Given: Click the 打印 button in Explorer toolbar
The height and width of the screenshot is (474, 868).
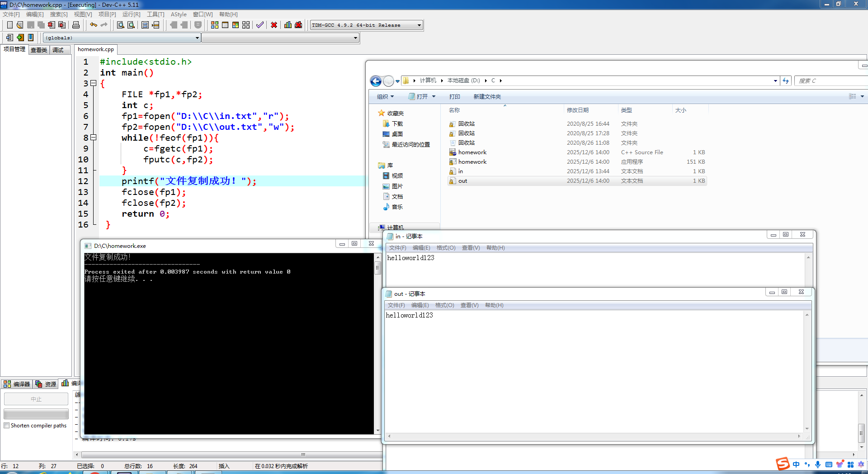Looking at the screenshot, I should click(x=454, y=96).
